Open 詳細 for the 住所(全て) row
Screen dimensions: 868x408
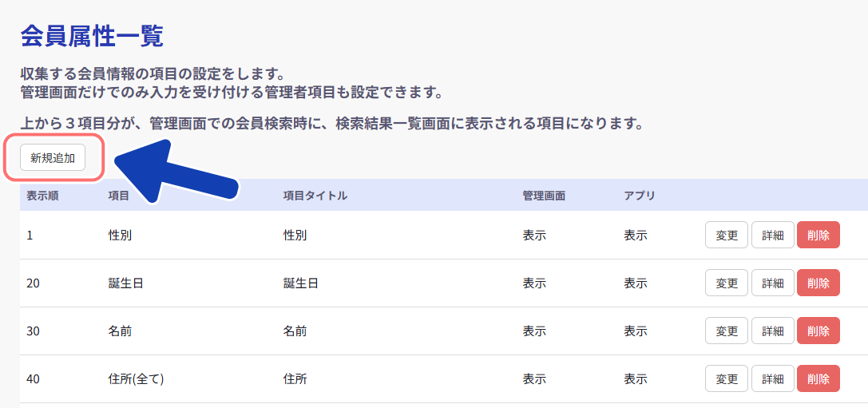point(772,379)
